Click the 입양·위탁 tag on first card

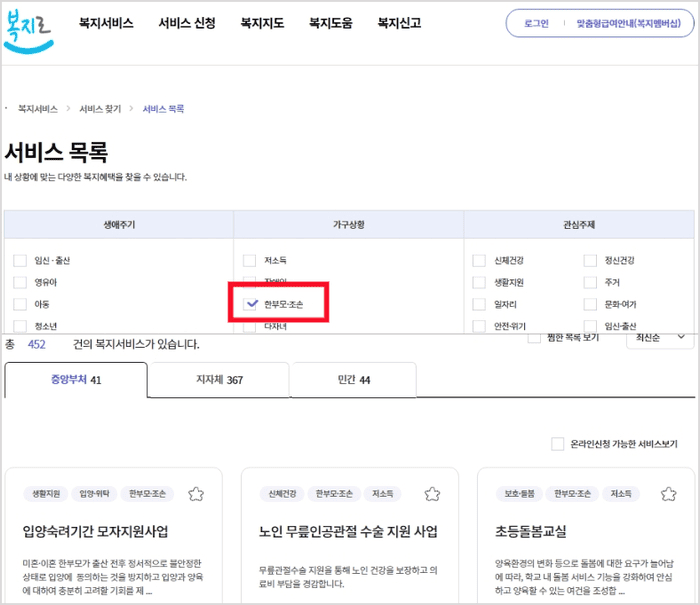point(94,494)
